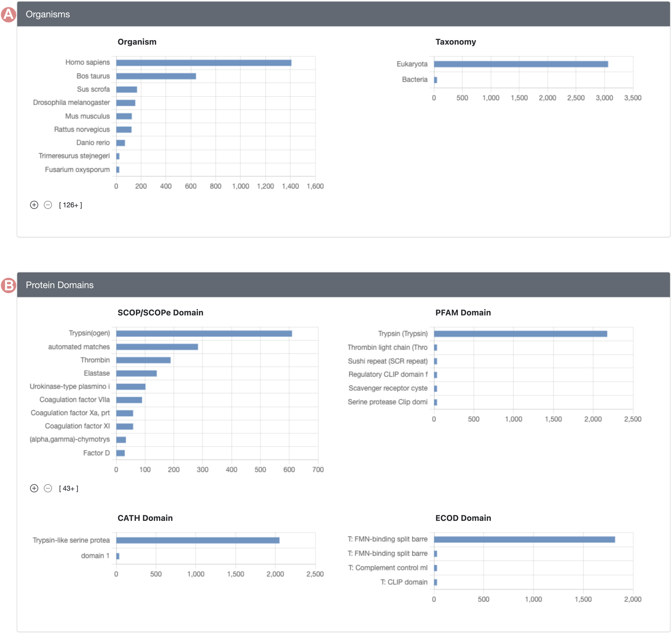
Task: Select the automated matches bar
Action: (x=157, y=347)
